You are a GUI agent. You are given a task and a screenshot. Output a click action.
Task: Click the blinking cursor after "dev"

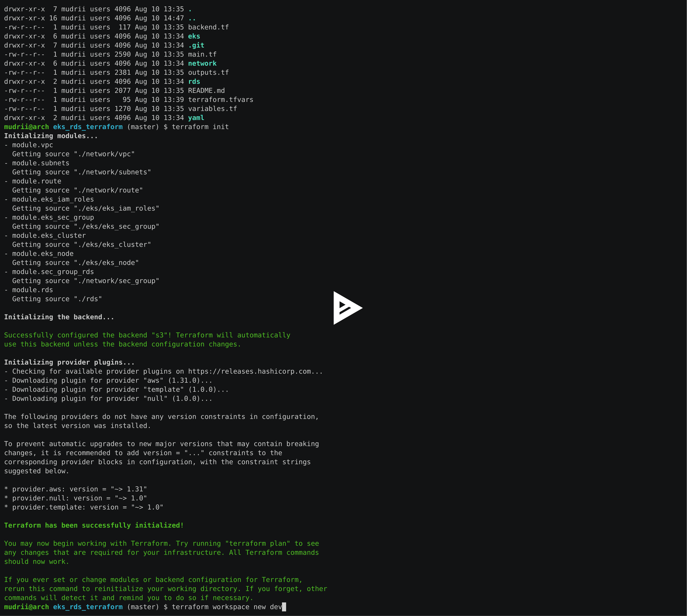(x=283, y=607)
